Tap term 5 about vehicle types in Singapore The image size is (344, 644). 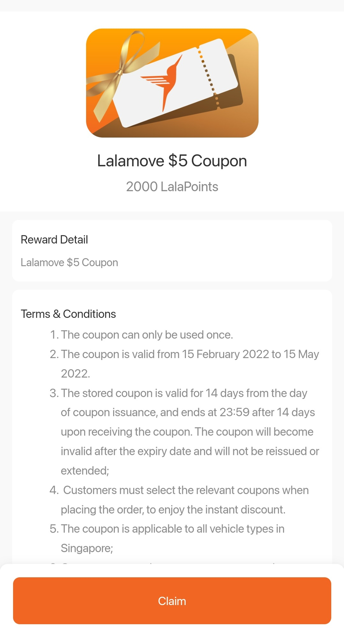[167, 539]
